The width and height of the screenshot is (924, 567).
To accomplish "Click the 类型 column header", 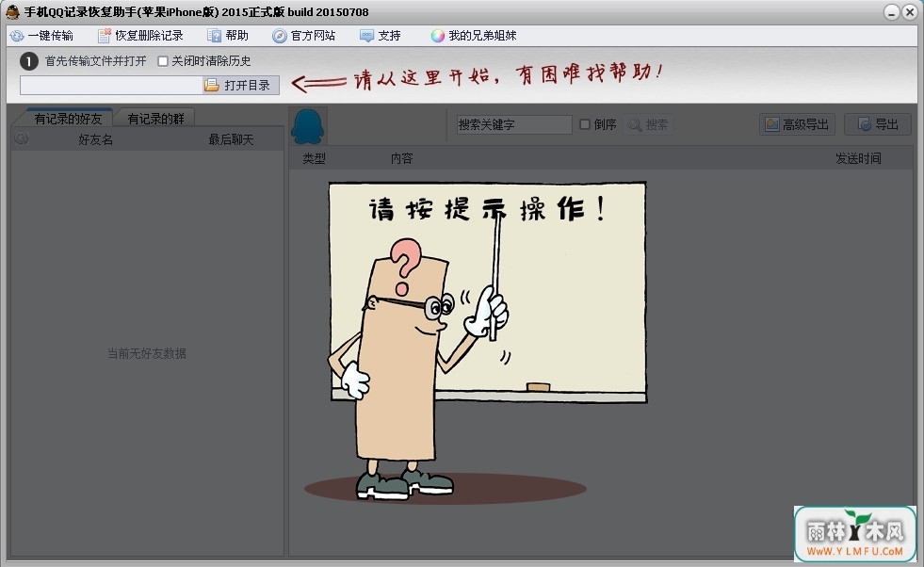I will 314,158.
